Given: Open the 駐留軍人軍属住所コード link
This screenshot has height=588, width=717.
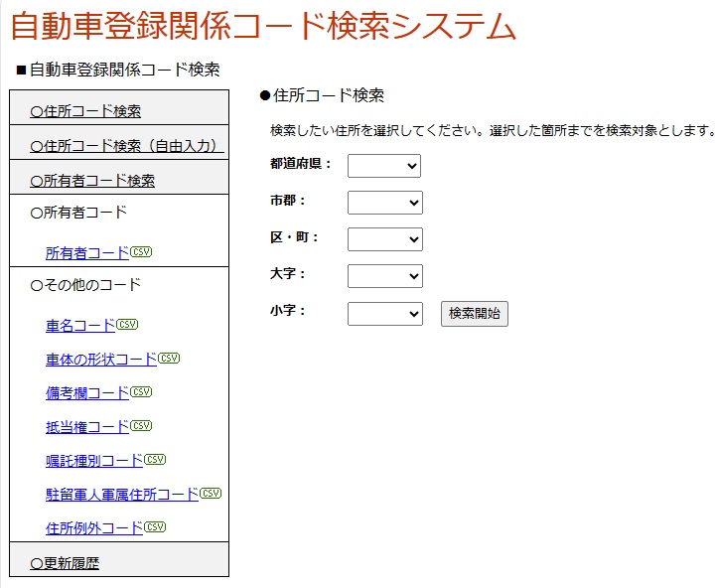Looking at the screenshot, I should pyautogui.click(x=122, y=495).
